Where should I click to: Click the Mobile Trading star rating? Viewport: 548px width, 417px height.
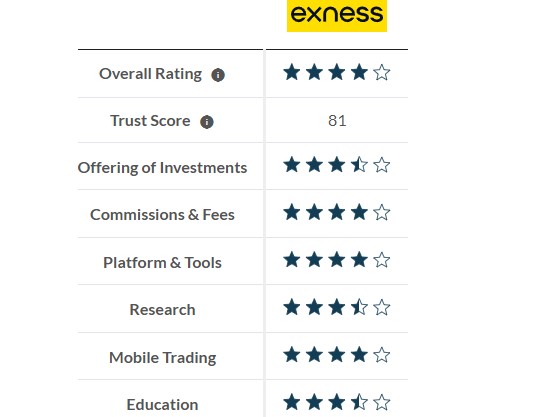coord(337,355)
